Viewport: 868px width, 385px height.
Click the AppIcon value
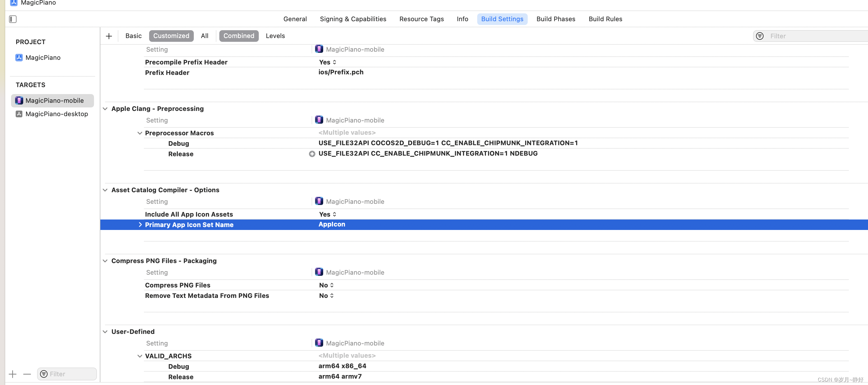[332, 224]
